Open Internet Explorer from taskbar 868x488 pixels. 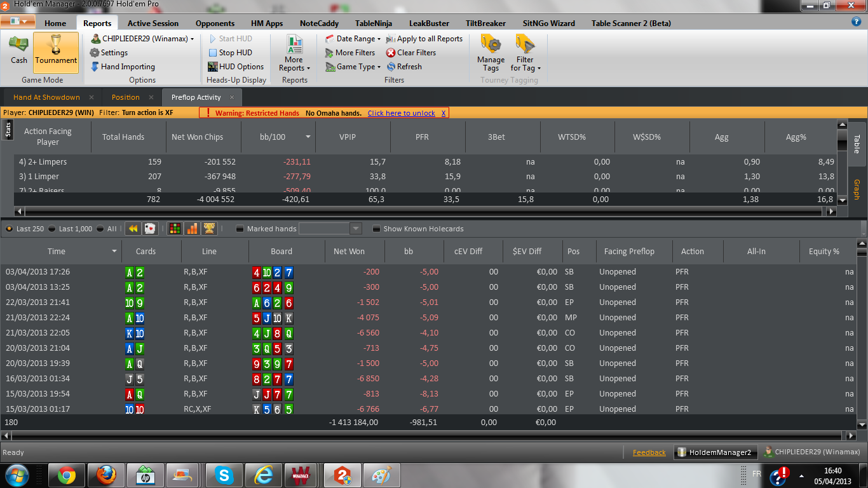click(263, 475)
